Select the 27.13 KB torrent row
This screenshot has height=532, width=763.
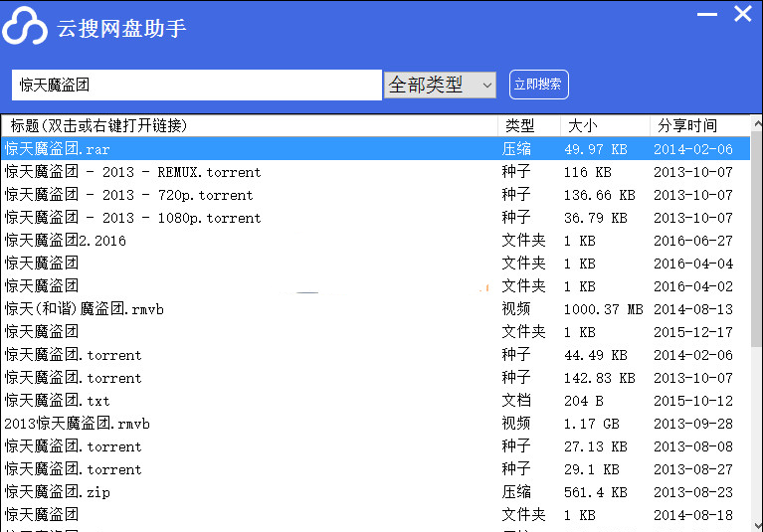(375, 445)
